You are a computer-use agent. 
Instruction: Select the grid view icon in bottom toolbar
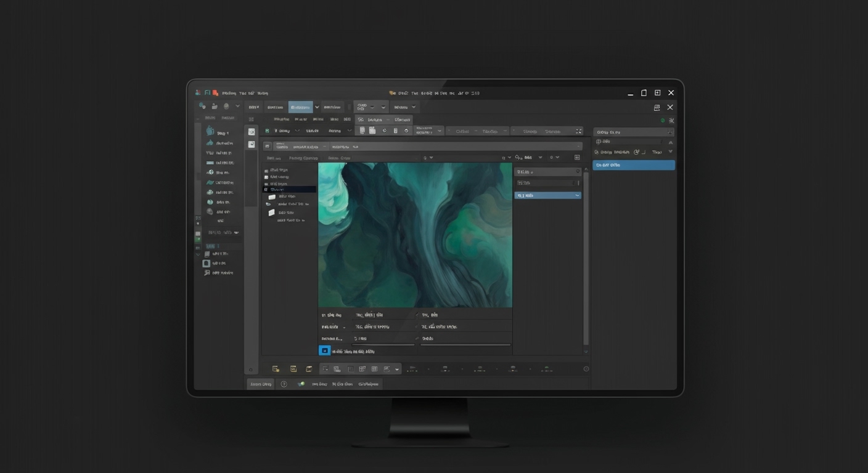point(374,368)
